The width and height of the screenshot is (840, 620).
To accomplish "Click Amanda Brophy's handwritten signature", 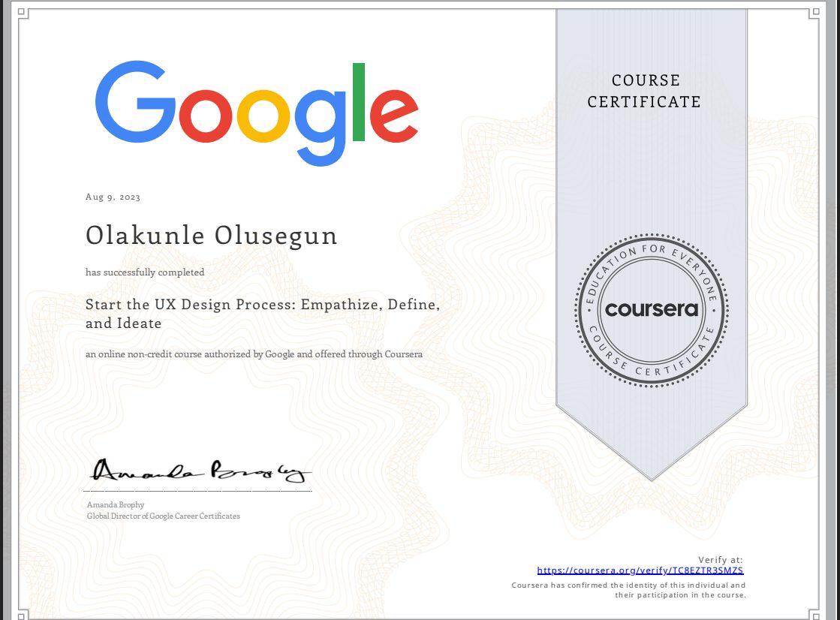I will click(x=200, y=471).
